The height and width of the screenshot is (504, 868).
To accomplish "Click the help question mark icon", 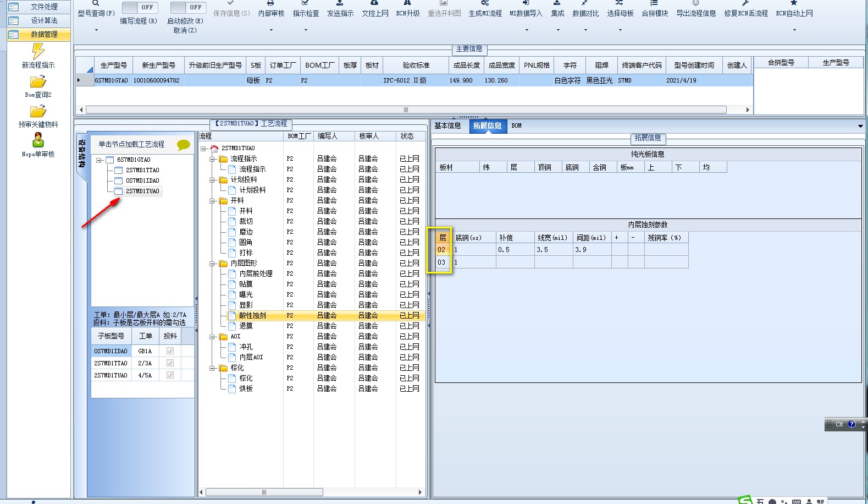I will pyautogui.click(x=852, y=424).
